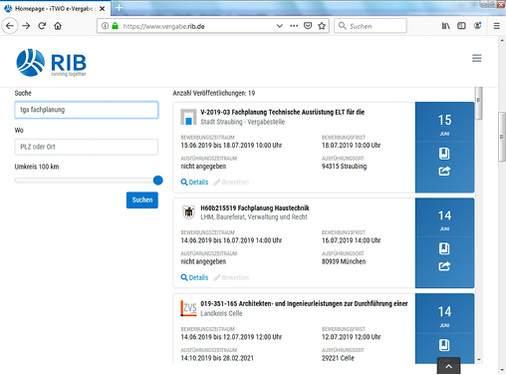Select text 'Anzahl Veröffentlichungen: 19'
The height and width of the screenshot is (375, 506).
click(214, 93)
